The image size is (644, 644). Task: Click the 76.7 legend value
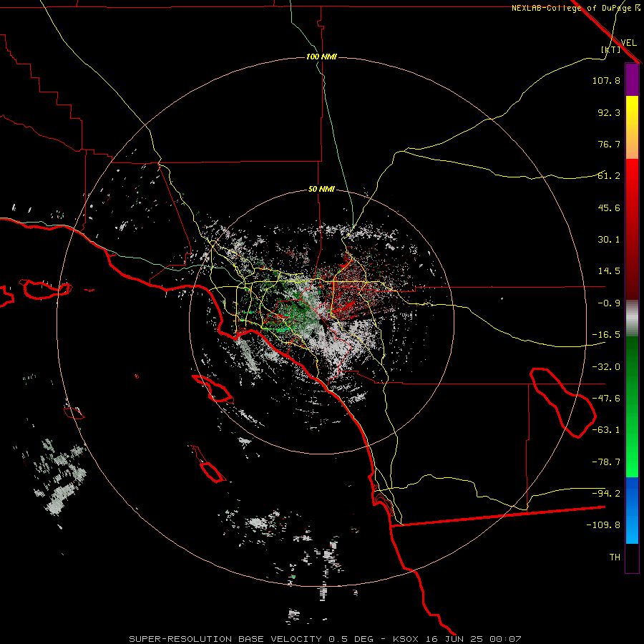(609, 144)
